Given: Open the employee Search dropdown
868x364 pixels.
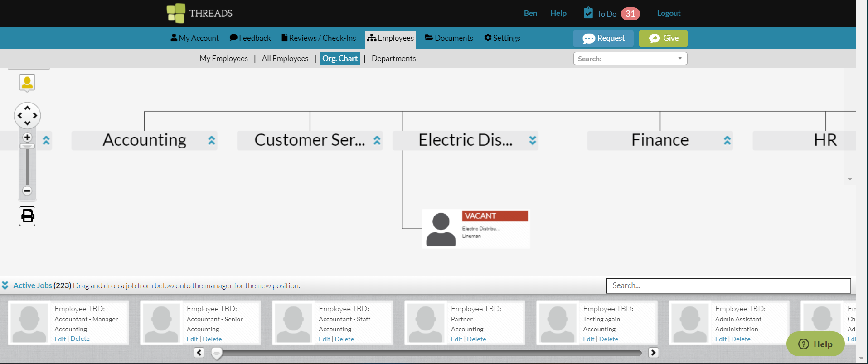Looking at the screenshot, I should [630, 59].
